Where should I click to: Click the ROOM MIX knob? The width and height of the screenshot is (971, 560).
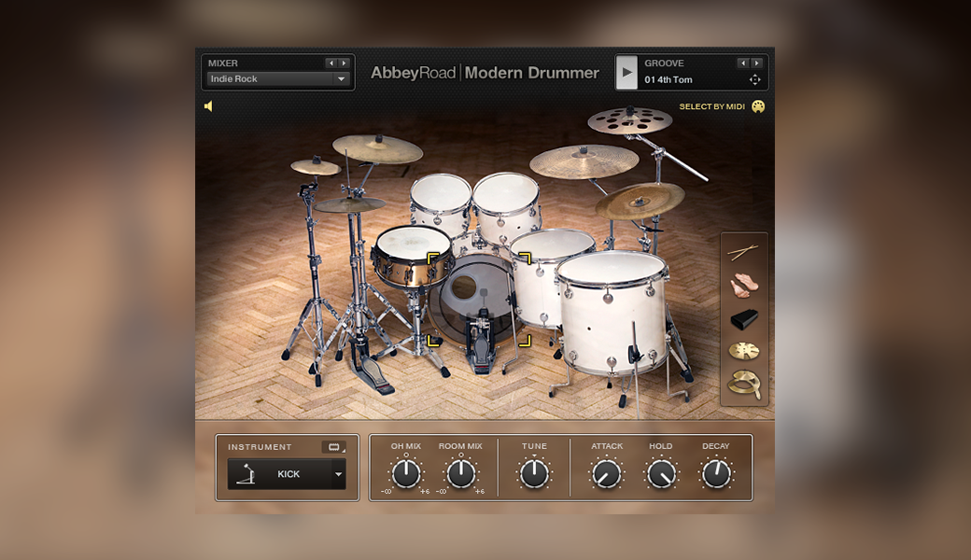pos(460,474)
